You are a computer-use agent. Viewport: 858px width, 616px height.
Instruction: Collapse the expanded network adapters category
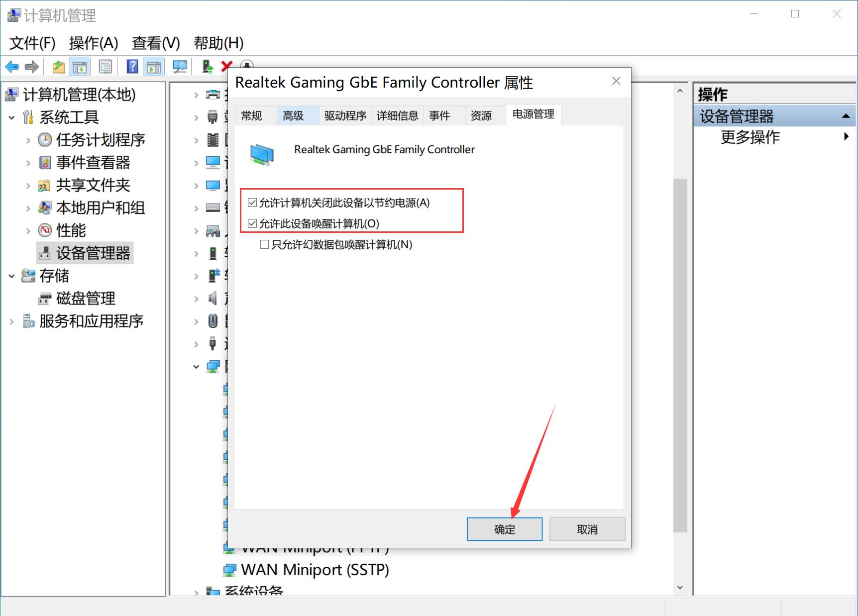pos(196,367)
